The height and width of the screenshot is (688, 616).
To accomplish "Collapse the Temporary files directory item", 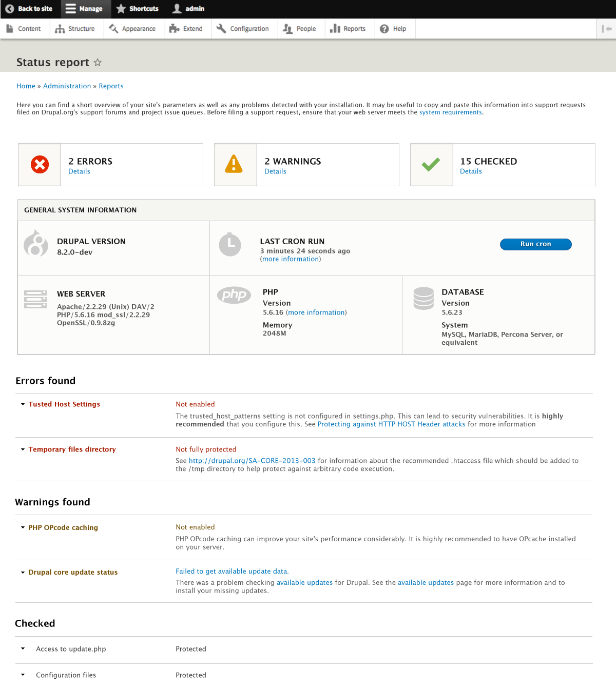I will pyautogui.click(x=23, y=449).
